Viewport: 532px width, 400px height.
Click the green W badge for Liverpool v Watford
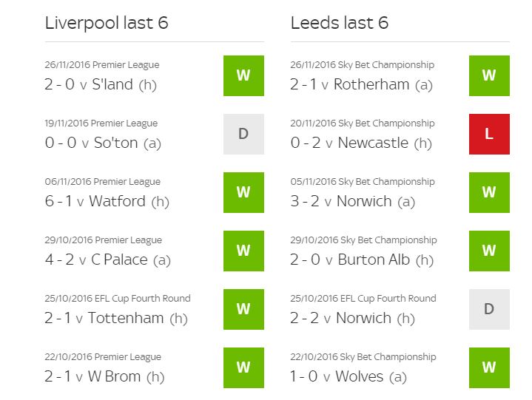pyautogui.click(x=243, y=192)
